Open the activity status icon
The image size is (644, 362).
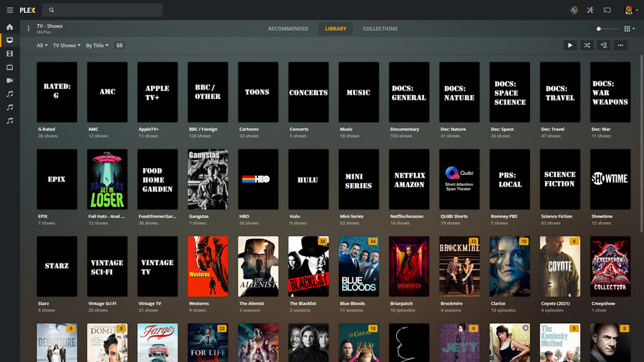574,10
